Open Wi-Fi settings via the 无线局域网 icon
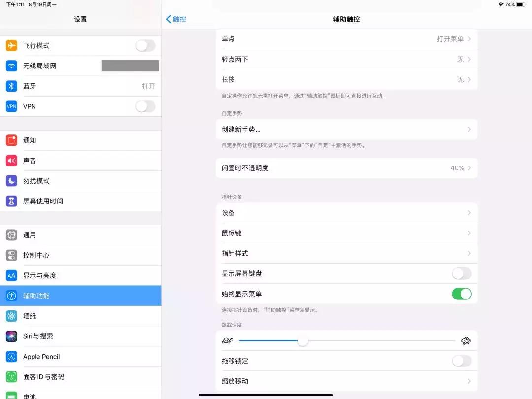 (x=11, y=66)
